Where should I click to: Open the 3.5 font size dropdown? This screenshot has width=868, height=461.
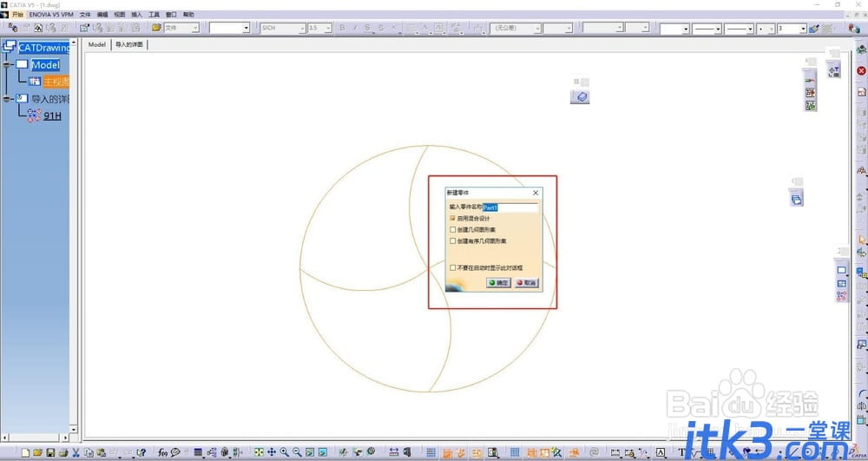coord(328,28)
